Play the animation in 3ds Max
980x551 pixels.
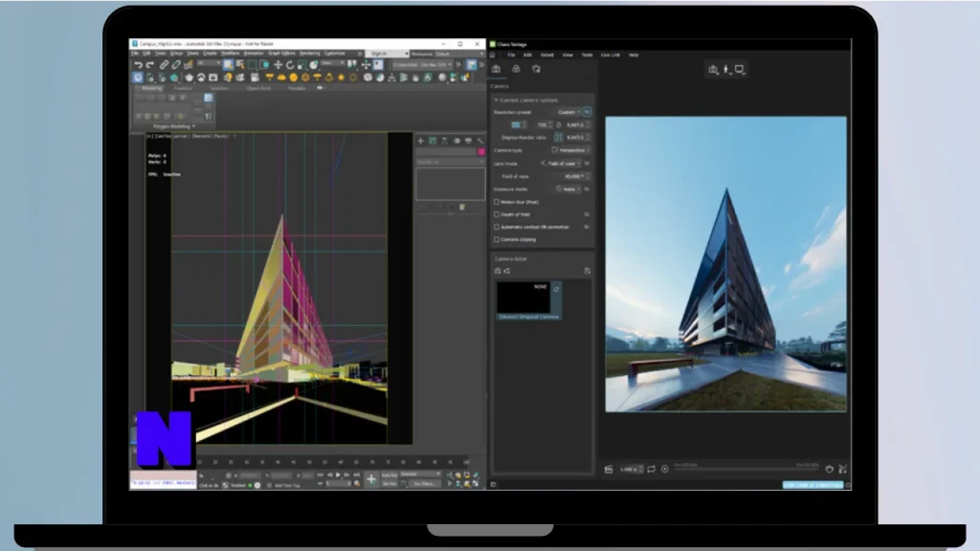click(x=338, y=474)
